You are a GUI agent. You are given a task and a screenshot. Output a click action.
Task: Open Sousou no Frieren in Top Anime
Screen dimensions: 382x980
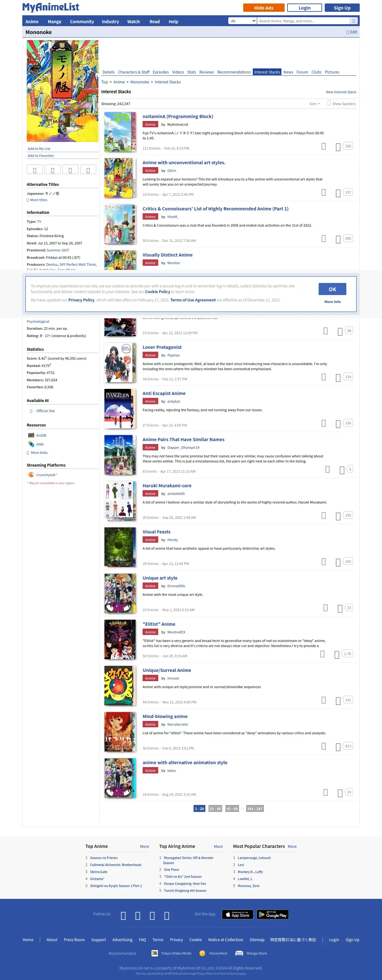pyautogui.click(x=104, y=857)
